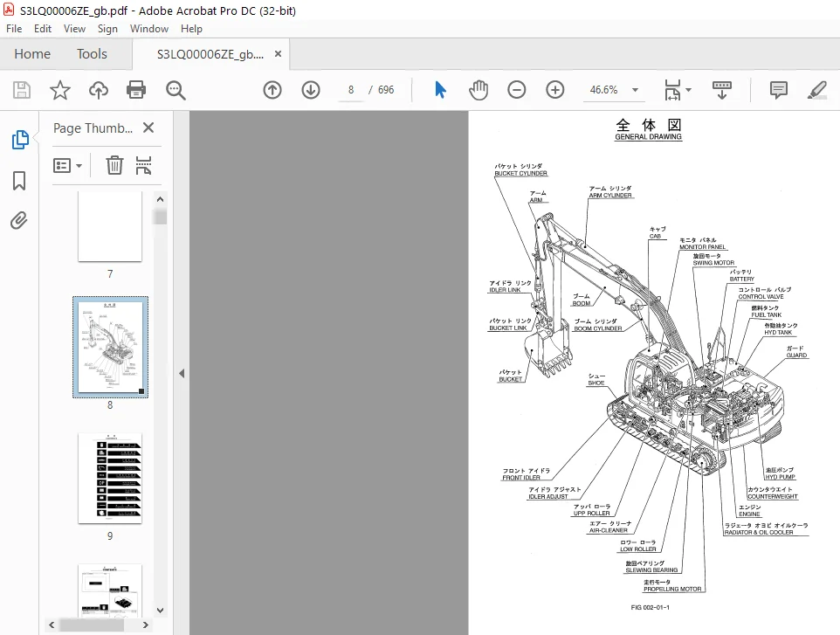Add document to starred with star icon
The image size is (840, 635).
tap(60, 90)
